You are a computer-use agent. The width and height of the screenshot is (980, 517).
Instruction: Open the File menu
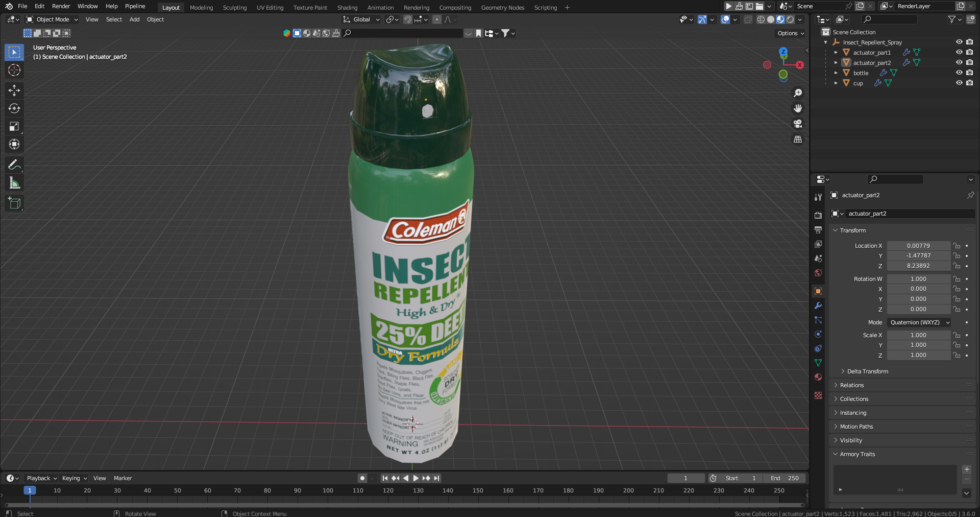pos(22,6)
